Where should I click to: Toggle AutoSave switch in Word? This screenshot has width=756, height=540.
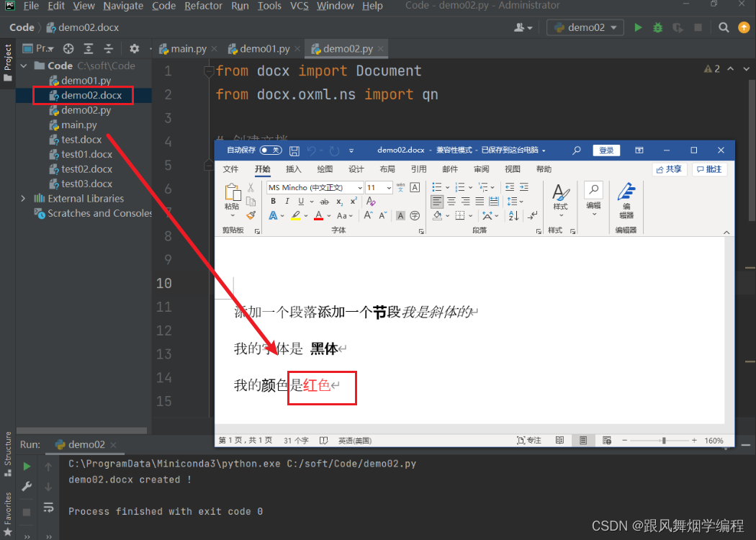click(x=271, y=150)
